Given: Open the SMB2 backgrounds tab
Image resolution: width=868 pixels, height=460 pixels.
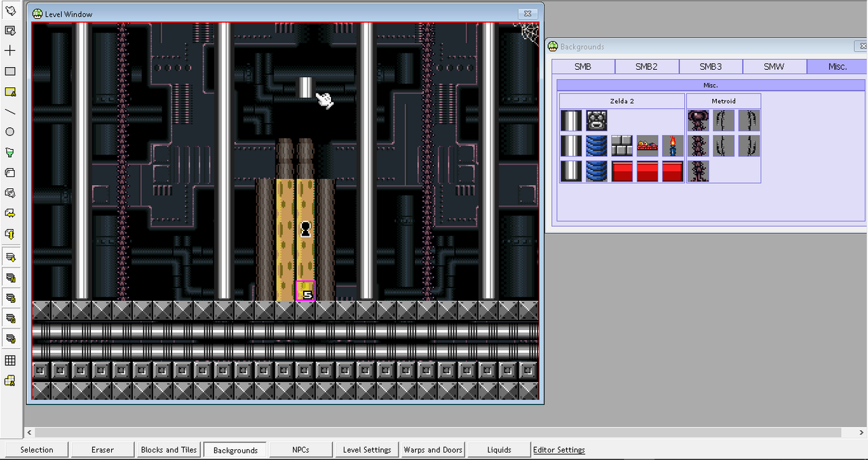Looking at the screenshot, I should (647, 66).
